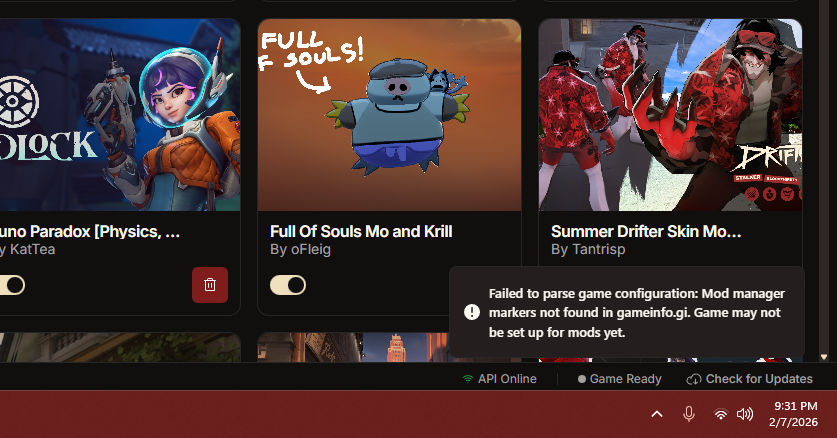Screen dimensions: 837x438
Task: Click the Juno Paradox mod thumbnail
Action: tap(120, 115)
